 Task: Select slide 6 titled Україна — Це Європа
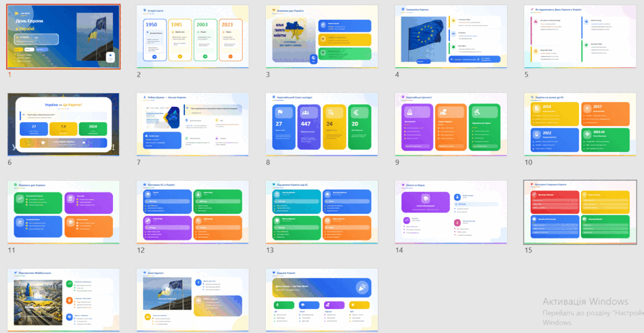63,125
